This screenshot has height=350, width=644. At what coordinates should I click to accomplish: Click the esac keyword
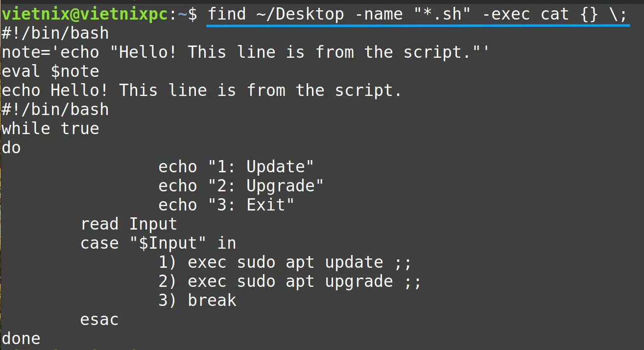[99, 320]
